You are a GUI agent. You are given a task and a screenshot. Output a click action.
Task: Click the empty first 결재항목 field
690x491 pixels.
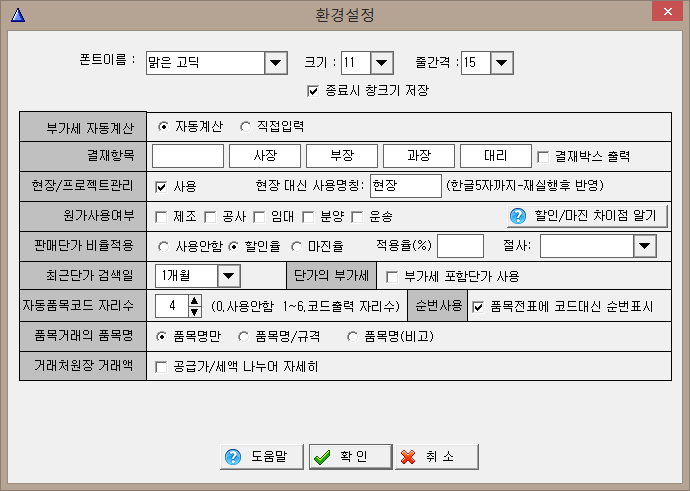[x=188, y=156]
